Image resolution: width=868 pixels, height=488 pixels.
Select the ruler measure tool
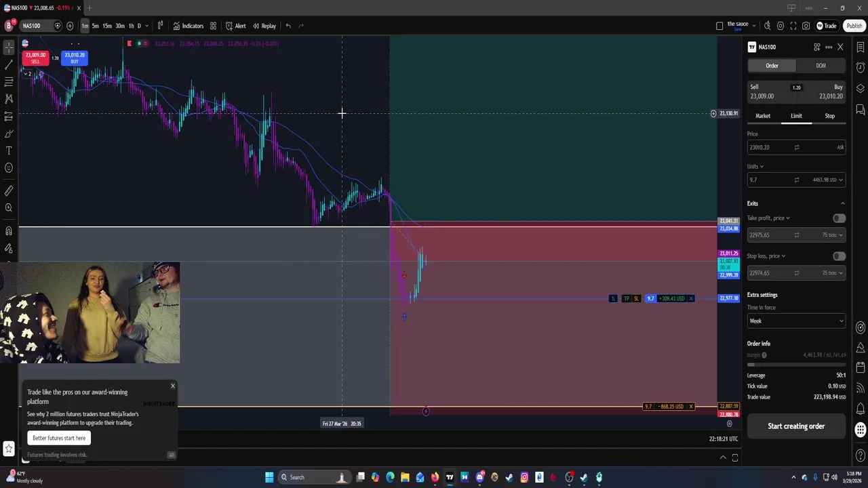pyautogui.click(x=9, y=191)
